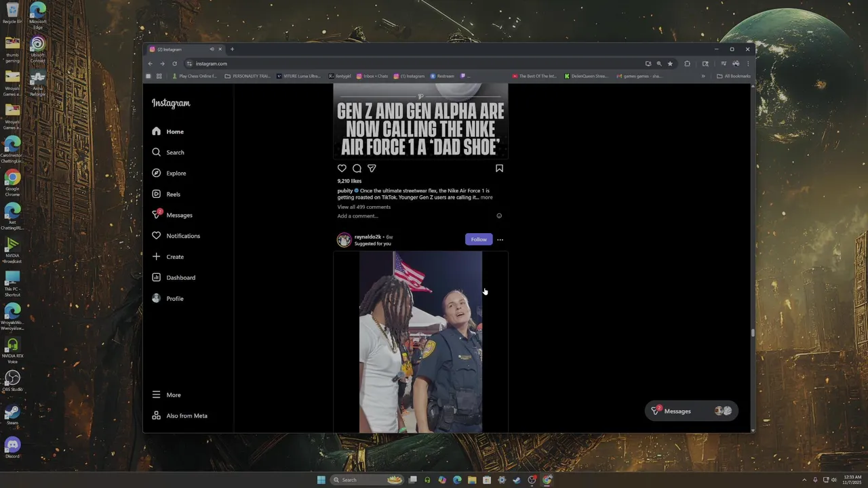
Task: Expand the More menu in sidebar
Action: (167, 395)
